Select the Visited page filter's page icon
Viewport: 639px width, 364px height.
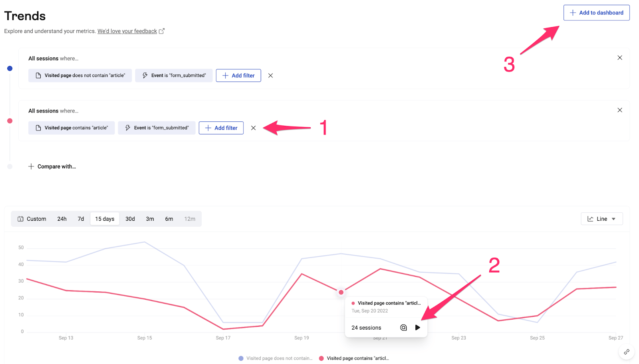(37, 75)
